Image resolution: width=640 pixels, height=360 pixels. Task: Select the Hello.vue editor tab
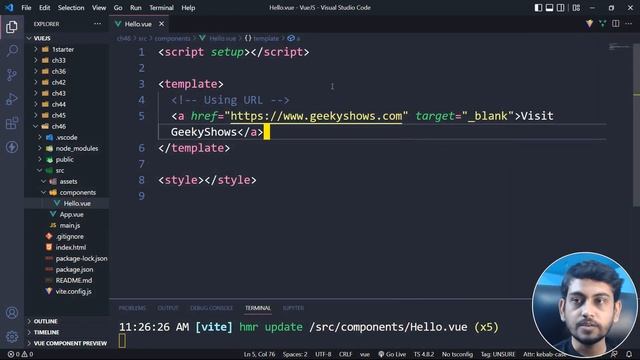pyautogui.click(x=138, y=24)
